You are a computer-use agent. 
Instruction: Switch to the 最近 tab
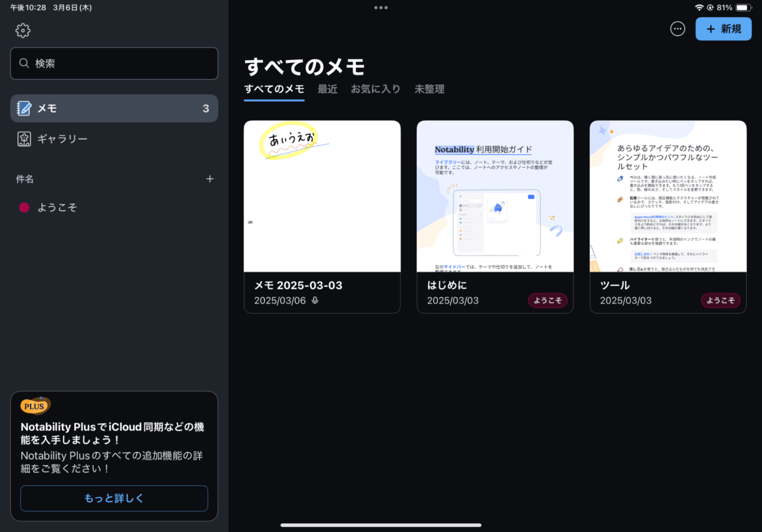327,89
